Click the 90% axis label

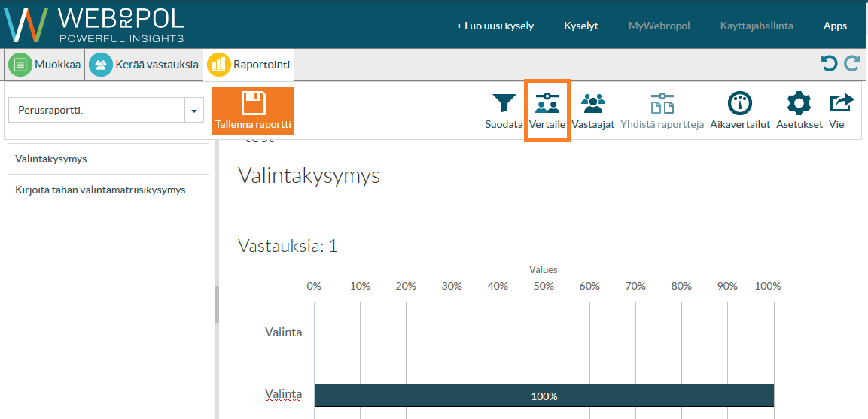[x=727, y=286]
